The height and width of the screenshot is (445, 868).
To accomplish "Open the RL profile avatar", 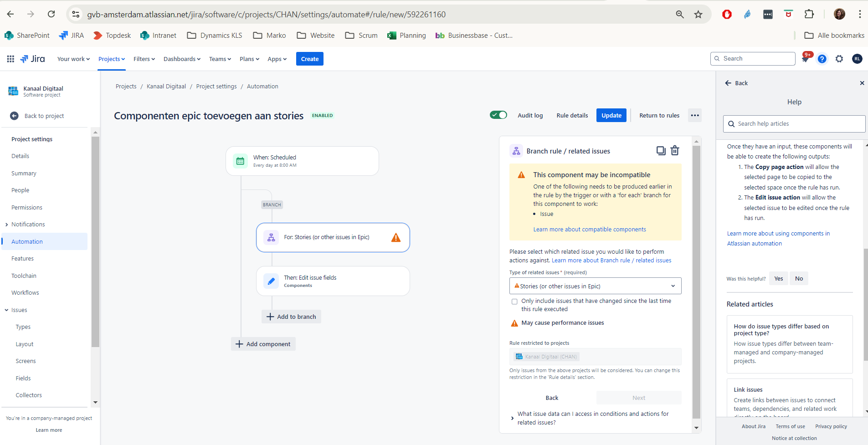I will click(x=857, y=59).
